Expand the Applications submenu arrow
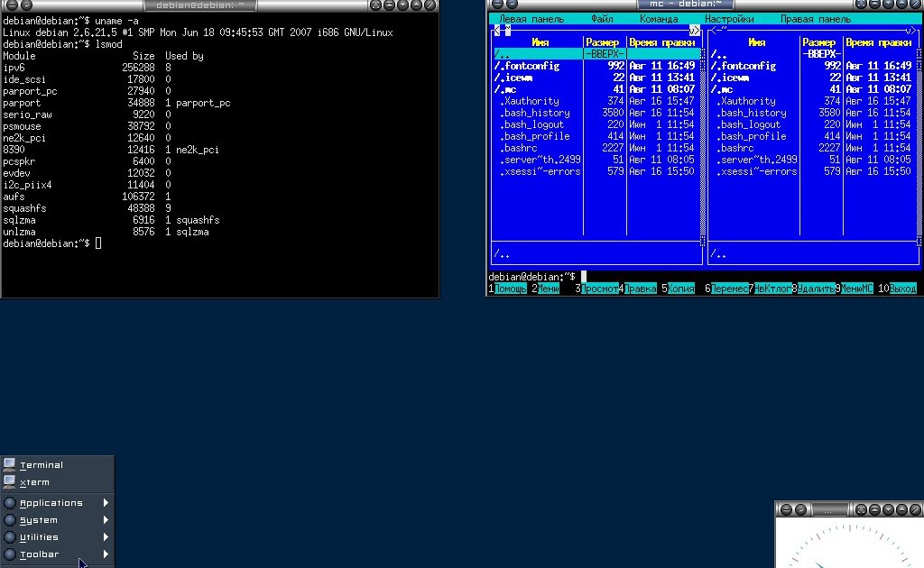924x568 pixels. [x=106, y=503]
